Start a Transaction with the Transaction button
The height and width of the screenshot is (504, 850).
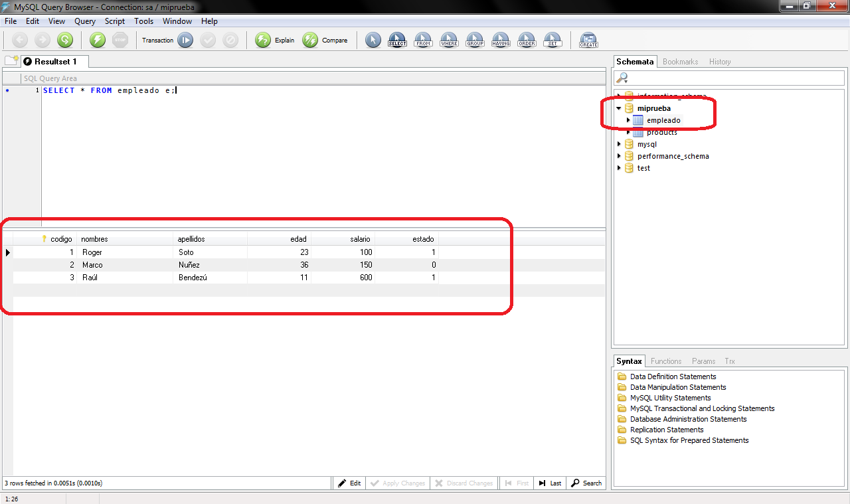[185, 40]
